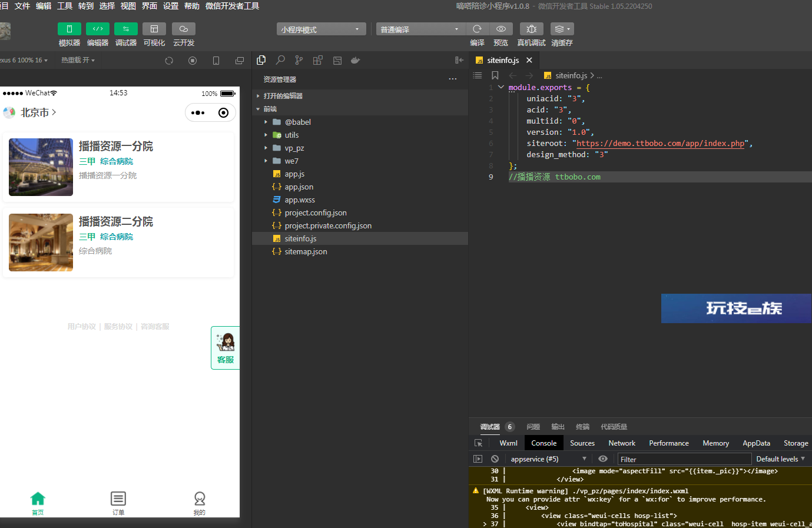Image resolution: width=812 pixels, height=528 pixels.
Task: Switch to the 终端 terminal tab
Action: tap(582, 427)
